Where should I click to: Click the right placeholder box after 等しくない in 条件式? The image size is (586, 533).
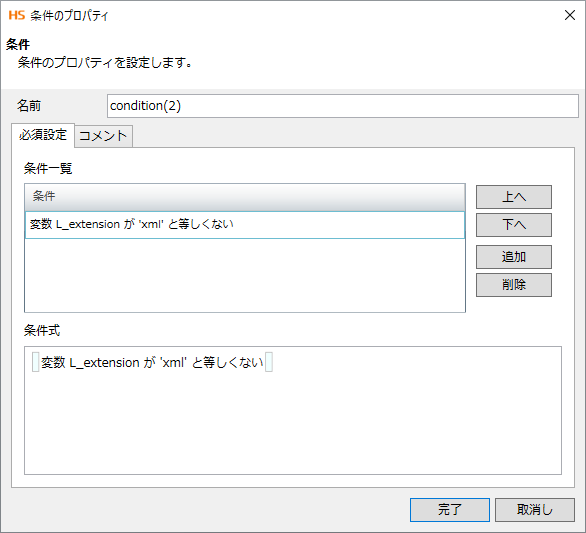pyautogui.click(x=269, y=362)
